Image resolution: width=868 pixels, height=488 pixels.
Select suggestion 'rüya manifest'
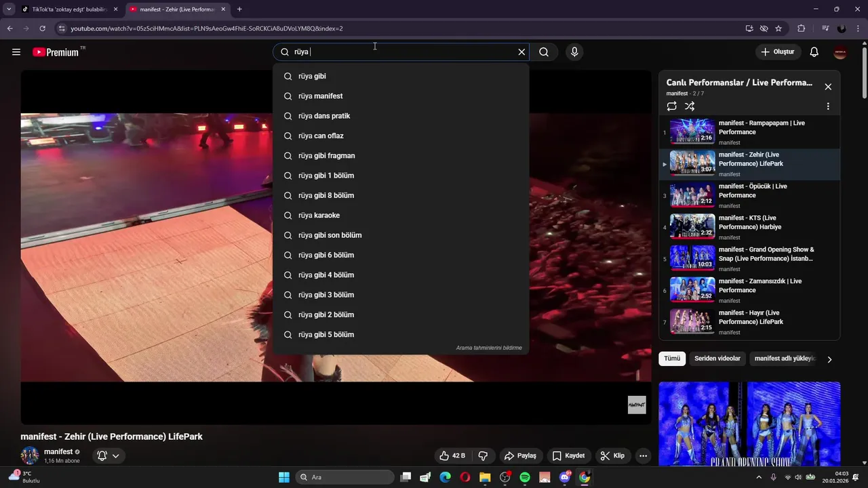pos(401,96)
